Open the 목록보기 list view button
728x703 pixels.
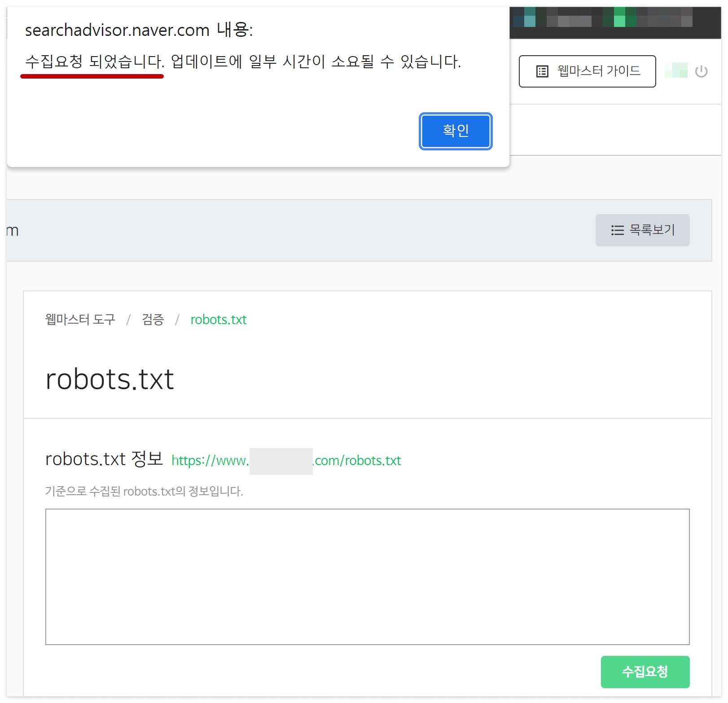coord(642,230)
